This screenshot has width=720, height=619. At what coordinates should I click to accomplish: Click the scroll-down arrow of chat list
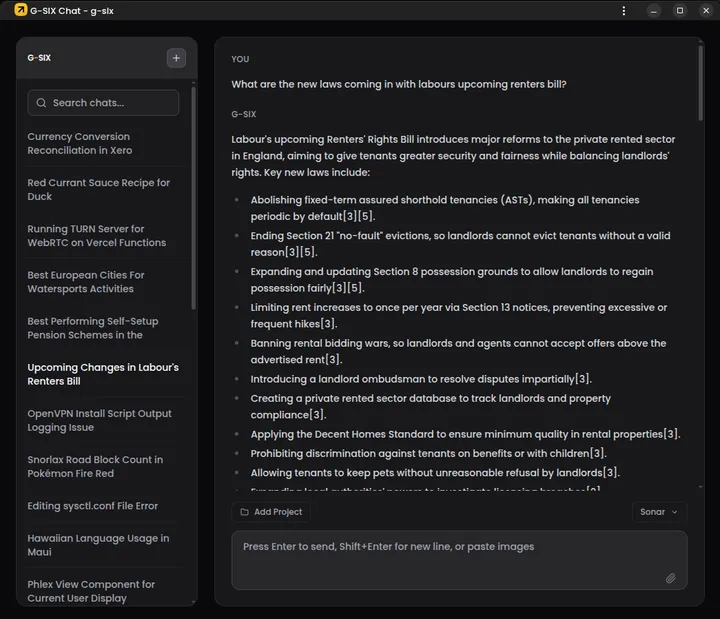(x=193, y=602)
